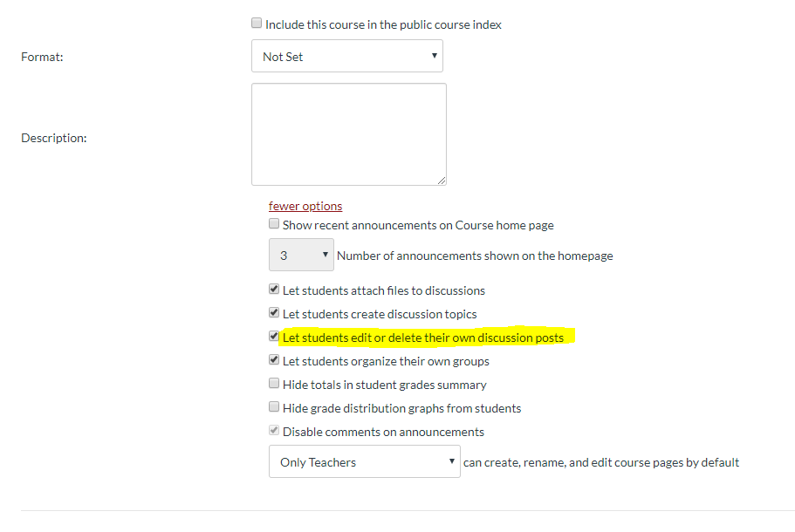
Task: Uncheck 'Let students attach files to discussions'
Action: coord(275,290)
